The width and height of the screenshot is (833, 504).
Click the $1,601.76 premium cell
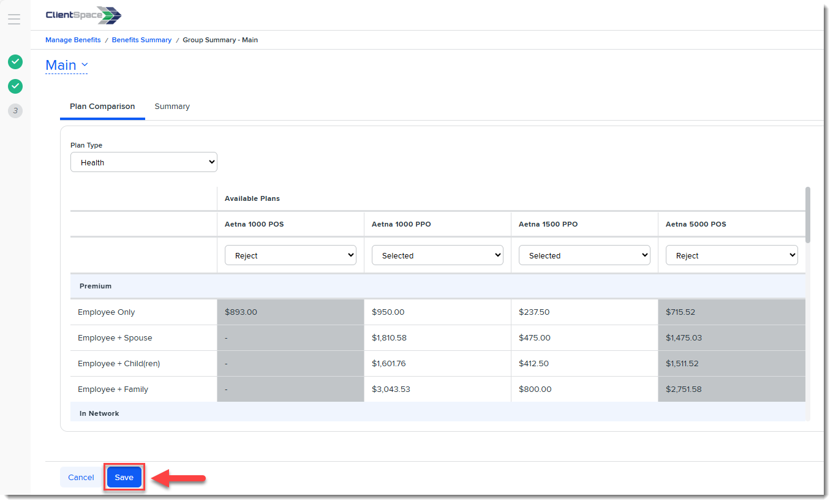[x=437, y=364]
